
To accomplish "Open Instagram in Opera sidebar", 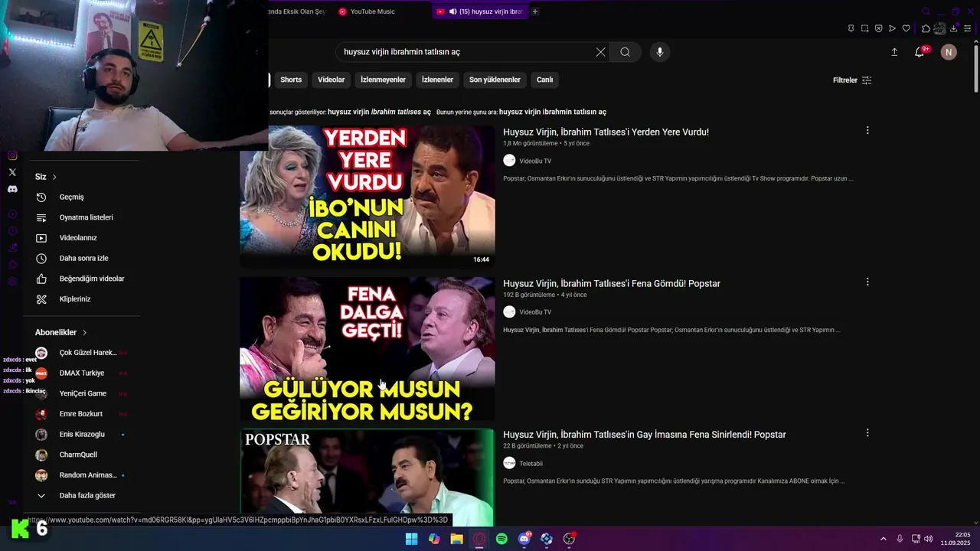I will 12,155.
